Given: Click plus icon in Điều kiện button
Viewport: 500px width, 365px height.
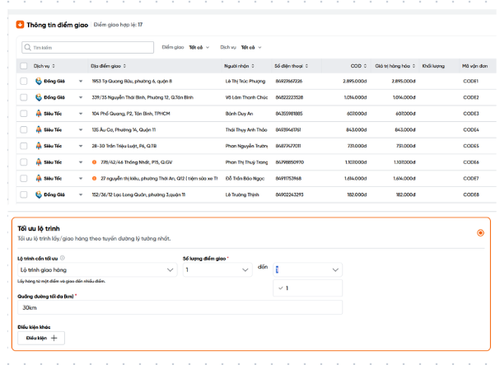Looking at the screenshot, I should click(54, 338).
